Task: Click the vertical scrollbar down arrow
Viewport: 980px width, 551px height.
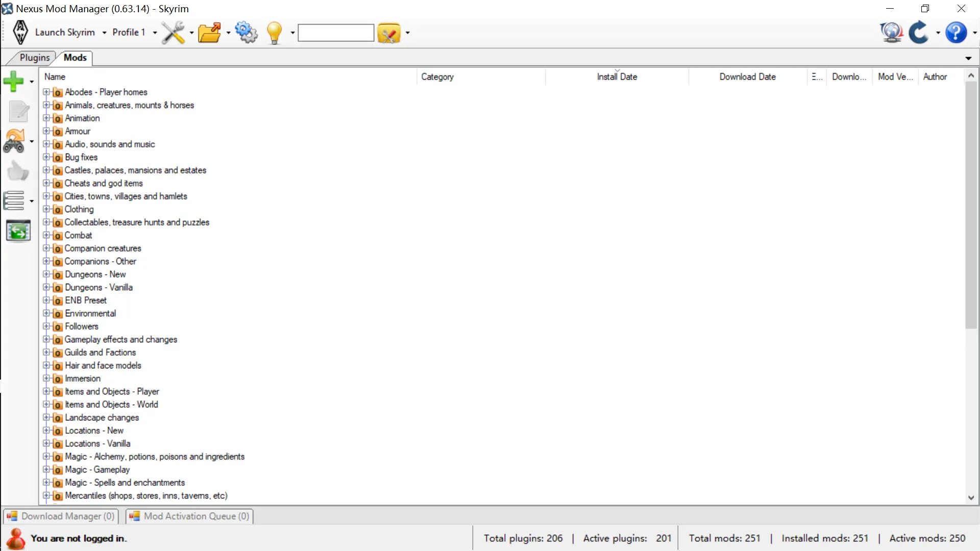Action: [971, 498]
